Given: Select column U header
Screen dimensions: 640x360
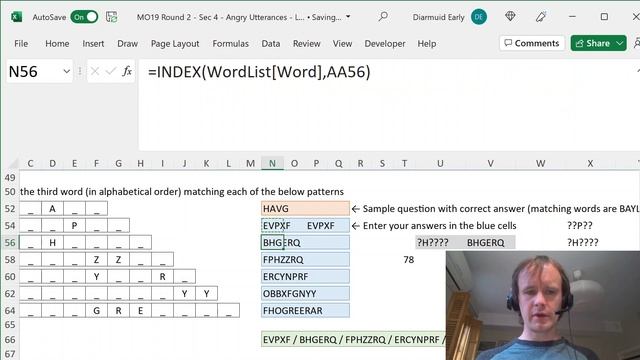Looking at the screenshot, I should click(440, 164).
